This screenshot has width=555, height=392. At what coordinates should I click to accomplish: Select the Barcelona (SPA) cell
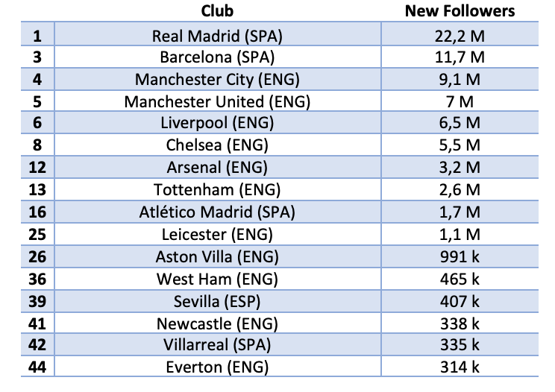[x=217, y=57]
